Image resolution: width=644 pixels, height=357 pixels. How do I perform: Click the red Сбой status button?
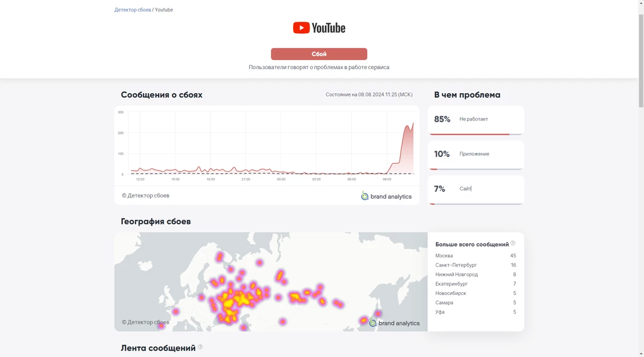(x=319, y=54)
